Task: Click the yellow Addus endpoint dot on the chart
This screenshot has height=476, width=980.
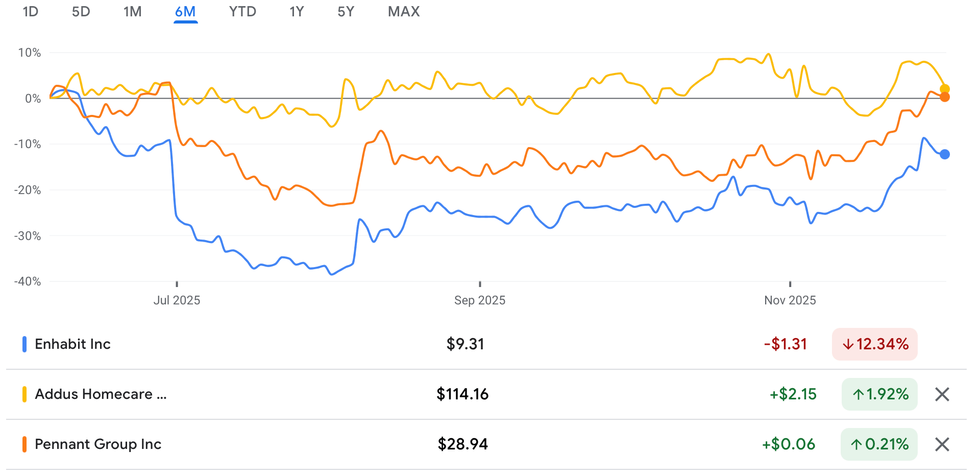Action: tap(944, 89)
